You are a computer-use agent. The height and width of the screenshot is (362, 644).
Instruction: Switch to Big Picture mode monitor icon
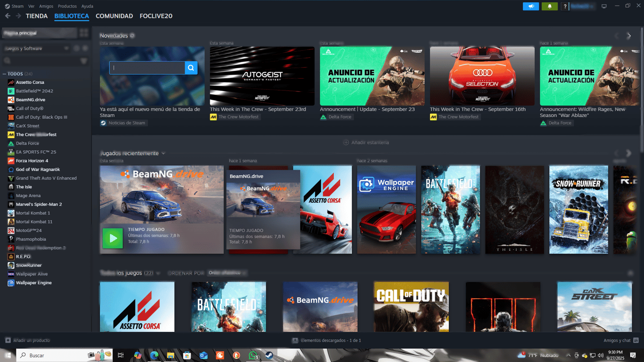point(604,6)
